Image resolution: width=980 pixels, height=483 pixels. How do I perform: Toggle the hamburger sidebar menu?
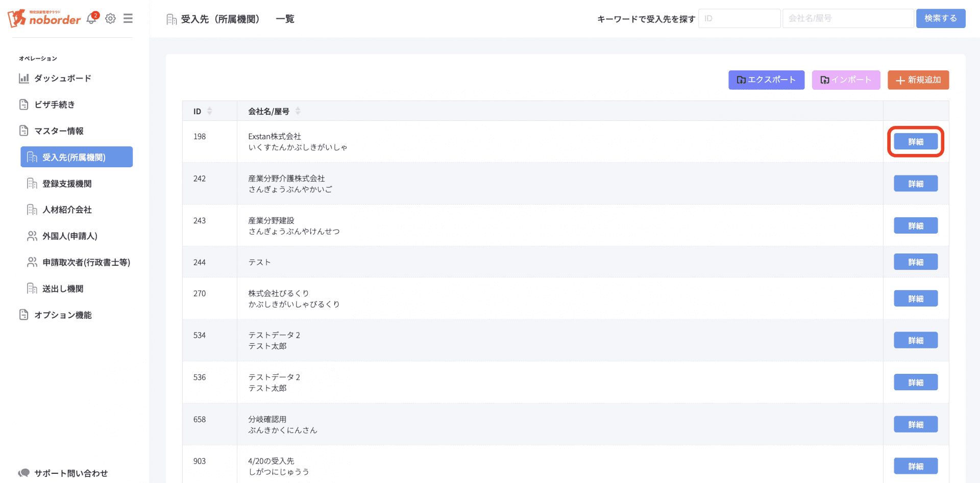coord(128,19)
